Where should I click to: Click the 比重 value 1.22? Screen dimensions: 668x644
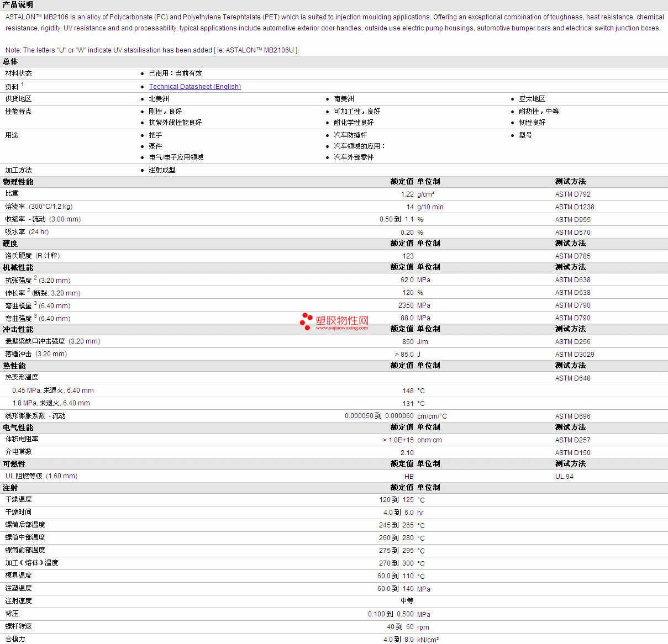pos(407,194)
